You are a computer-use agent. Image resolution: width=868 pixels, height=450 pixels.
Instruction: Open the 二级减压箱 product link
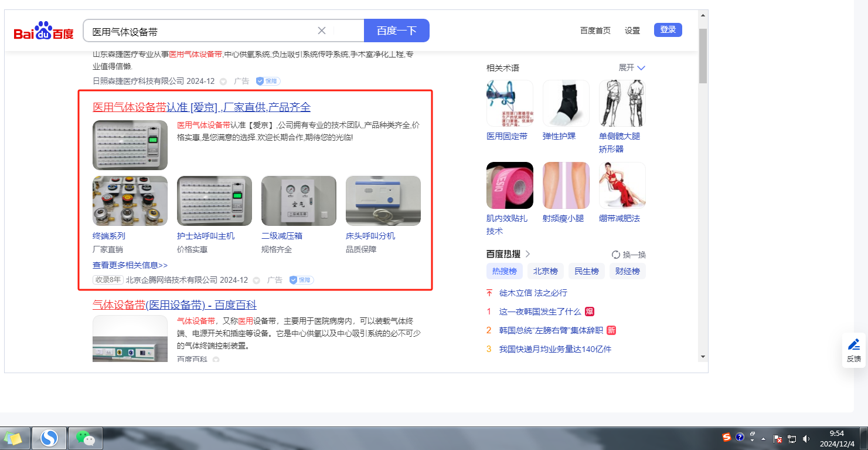point(282,236)
